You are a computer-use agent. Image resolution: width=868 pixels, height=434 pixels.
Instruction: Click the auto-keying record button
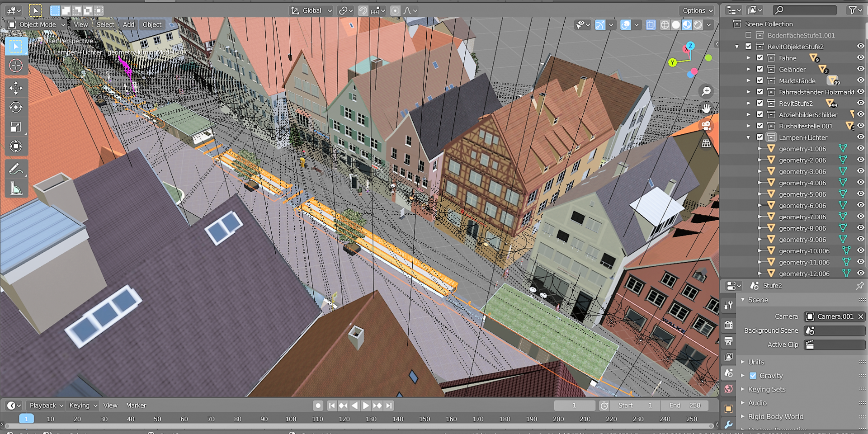point(318,406)
